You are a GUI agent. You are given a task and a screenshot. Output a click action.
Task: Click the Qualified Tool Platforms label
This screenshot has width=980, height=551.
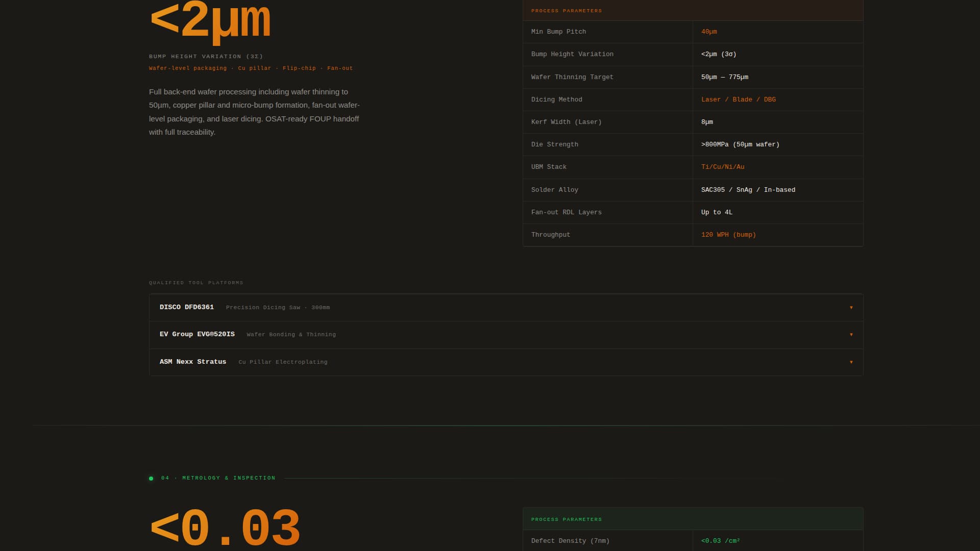pyautogui.click(x=196, y=283)
